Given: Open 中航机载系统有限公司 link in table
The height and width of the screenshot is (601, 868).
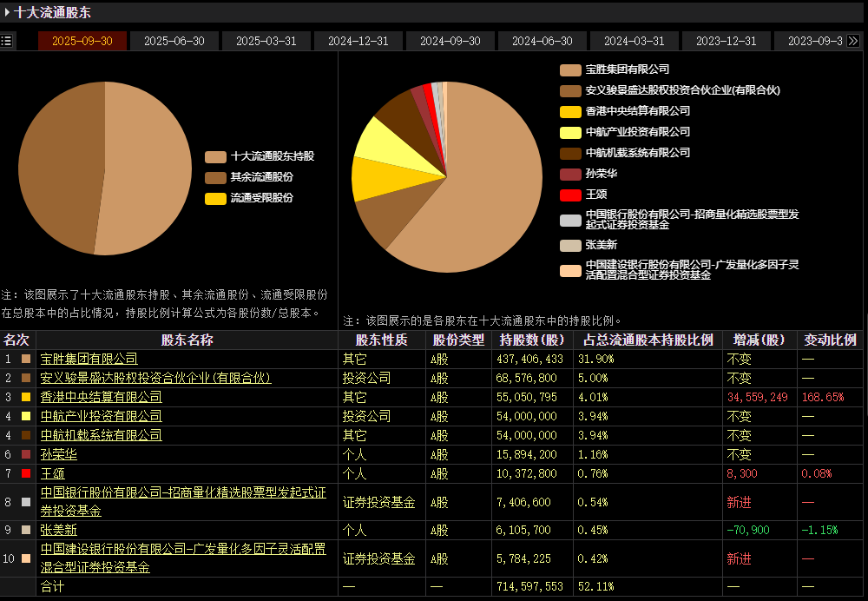Looking at the screenshot, I should coord(101,435).
